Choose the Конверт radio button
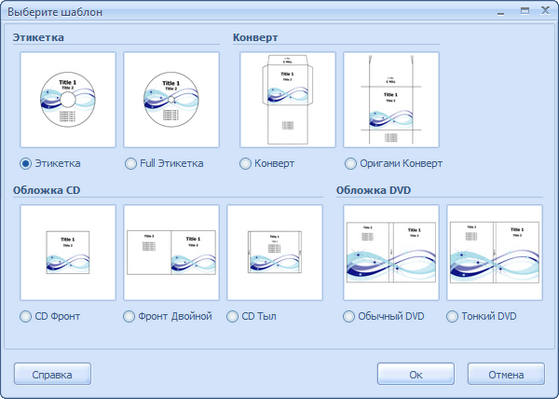559x399 pixels. (x=245, y=164)
